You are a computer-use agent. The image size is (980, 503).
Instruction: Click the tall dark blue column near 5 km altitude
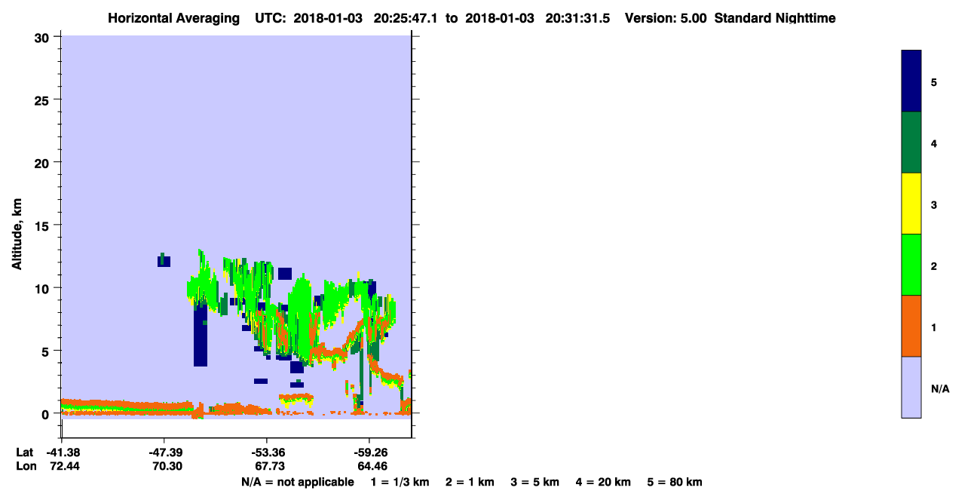click(x=200, y=336)
